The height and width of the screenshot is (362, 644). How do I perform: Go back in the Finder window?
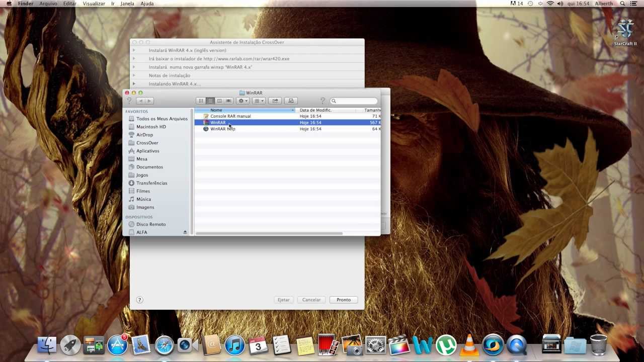[x=140, y=101]
